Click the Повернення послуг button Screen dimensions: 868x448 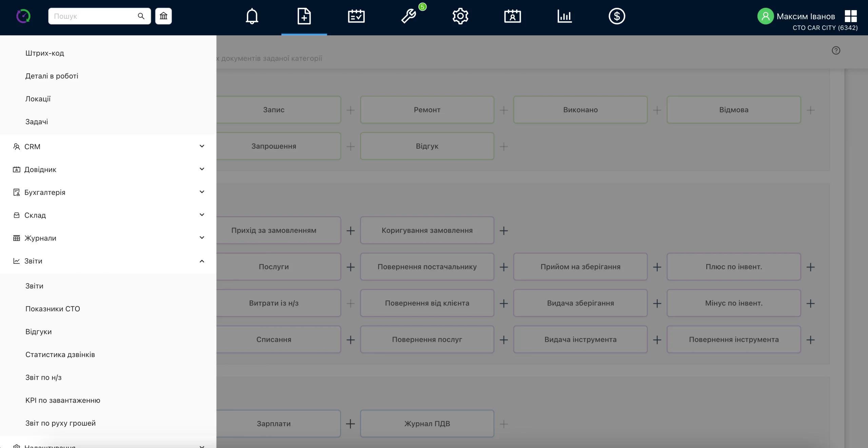tap(427, 339)
